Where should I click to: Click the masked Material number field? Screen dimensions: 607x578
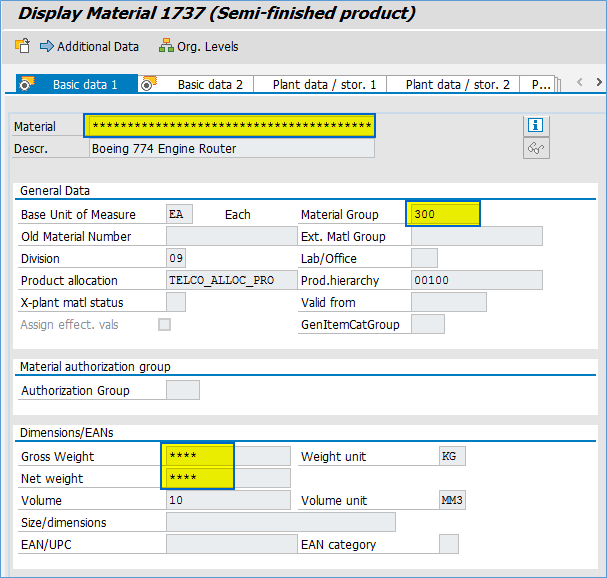click(x=230, y=126)
